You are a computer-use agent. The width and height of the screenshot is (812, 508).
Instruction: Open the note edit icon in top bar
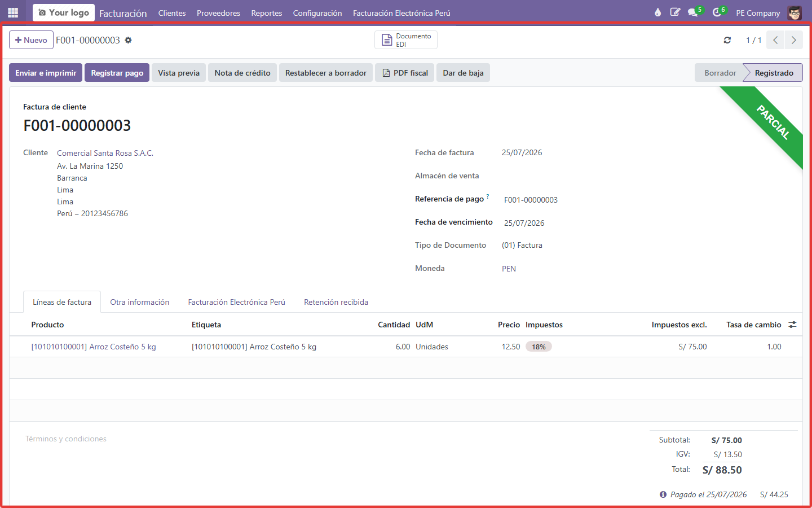675,12
